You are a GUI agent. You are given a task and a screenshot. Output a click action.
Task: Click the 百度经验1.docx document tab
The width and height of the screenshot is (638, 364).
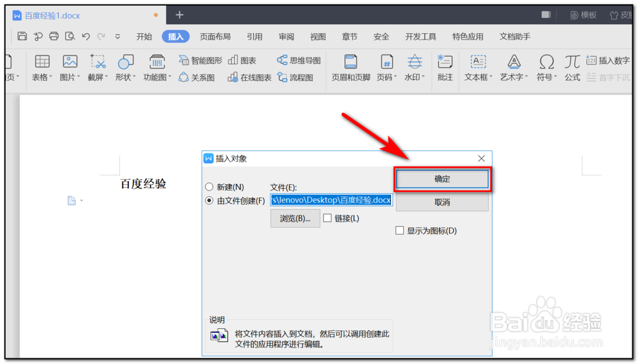pyautogui.click(x=52, y=15)
